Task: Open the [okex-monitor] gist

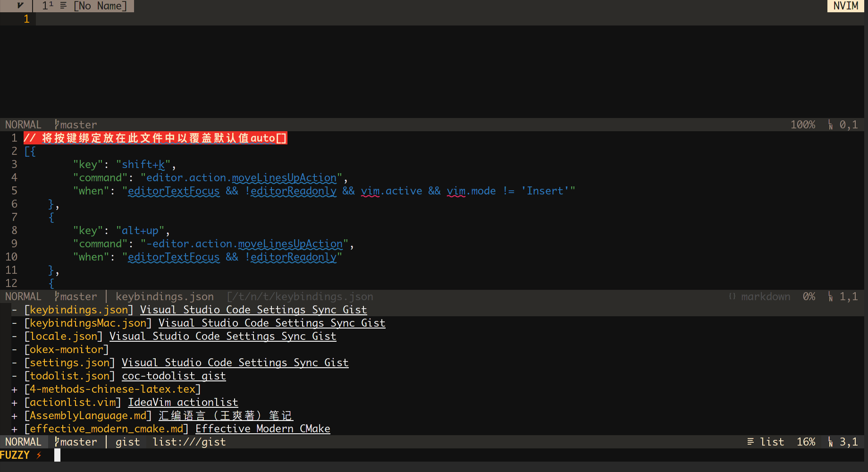Action: 67,349
